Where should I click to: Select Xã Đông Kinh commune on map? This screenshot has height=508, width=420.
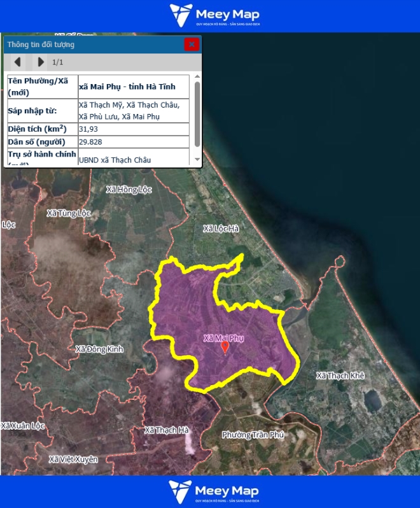(99, 349)
